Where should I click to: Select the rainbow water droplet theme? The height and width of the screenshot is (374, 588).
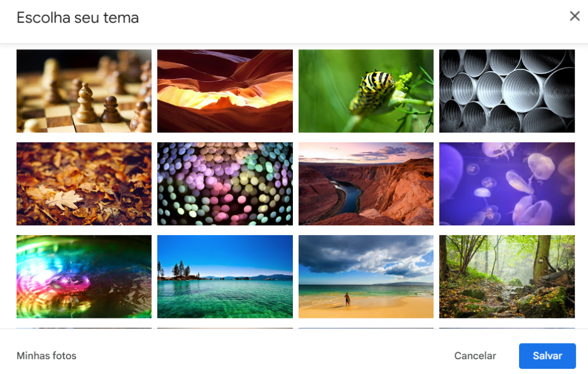(x=84, y=276)
